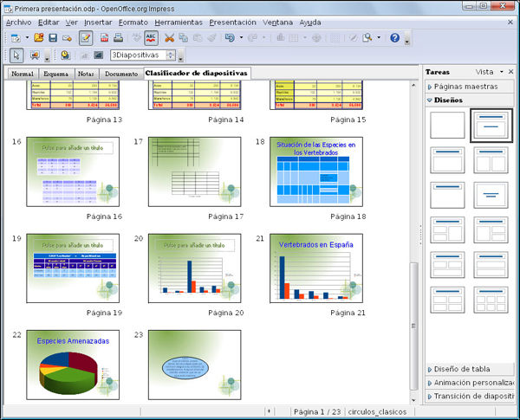This screenshot has width=520, height=420.
Task: Toggle the Edit File mode button
Action: [x=86, y=38]
